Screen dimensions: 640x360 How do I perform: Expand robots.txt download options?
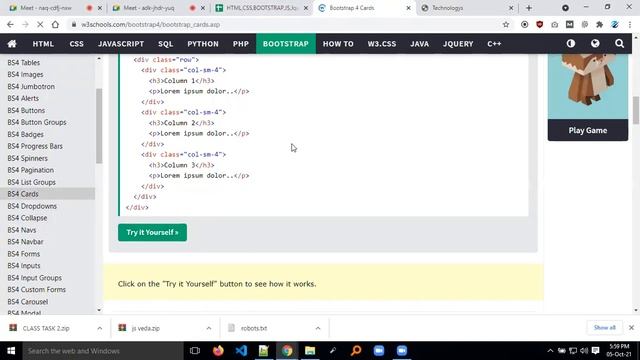tap(318, 328)
